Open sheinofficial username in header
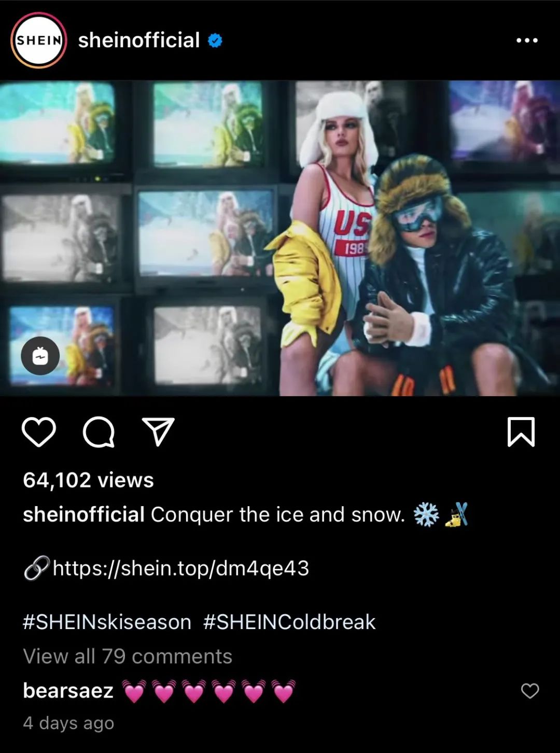Screen dimensions: 560x753 click(x=138, y=40)
